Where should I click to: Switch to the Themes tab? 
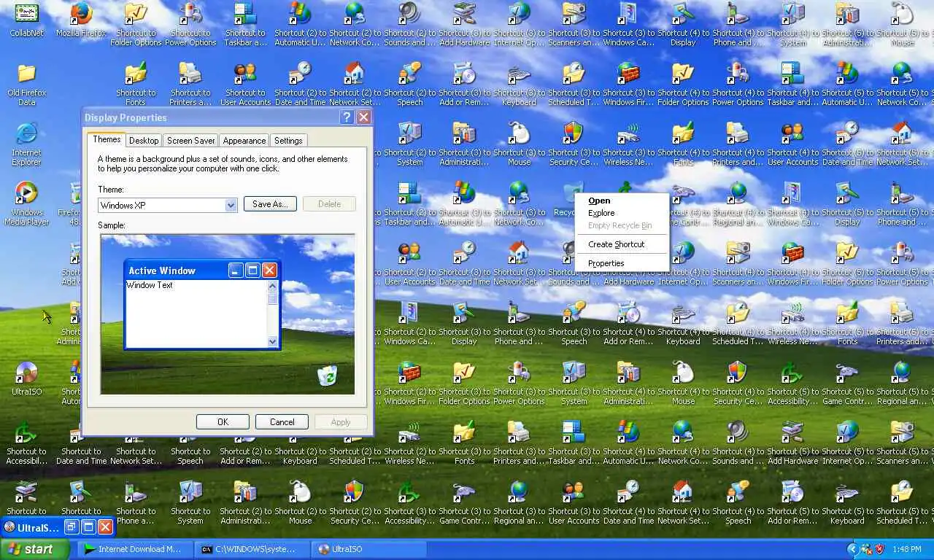(x=107, y=139)
